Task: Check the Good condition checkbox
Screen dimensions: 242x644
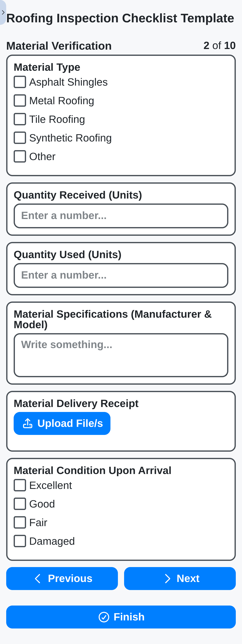Action: point(20,504)
